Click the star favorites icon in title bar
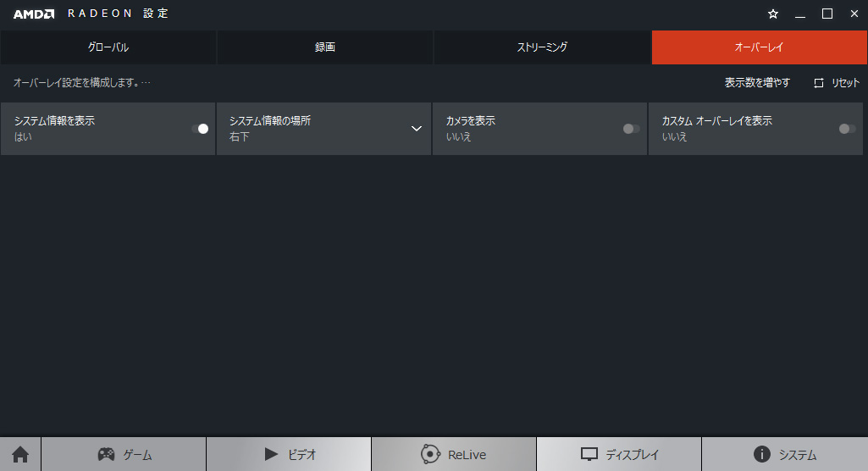 coord(772,14)
